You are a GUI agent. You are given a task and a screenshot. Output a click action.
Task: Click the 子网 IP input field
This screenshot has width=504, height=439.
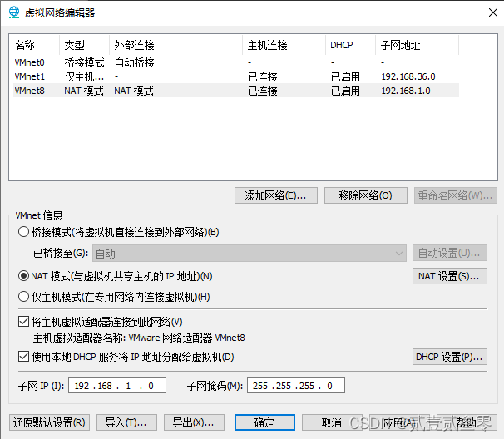(117, 385)
